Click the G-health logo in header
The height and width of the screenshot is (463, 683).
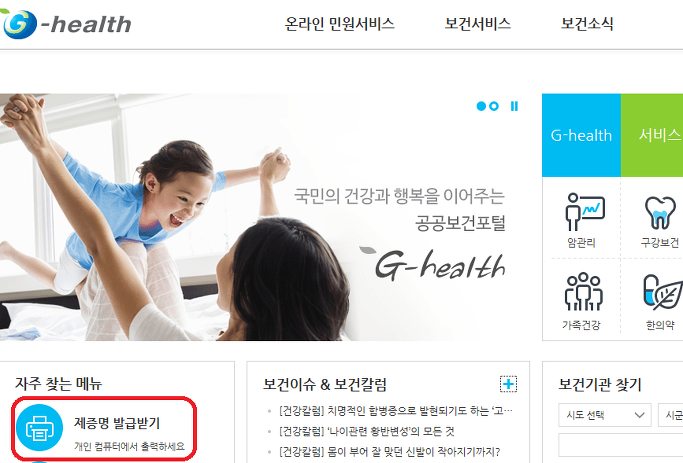(x=66, y=24)
